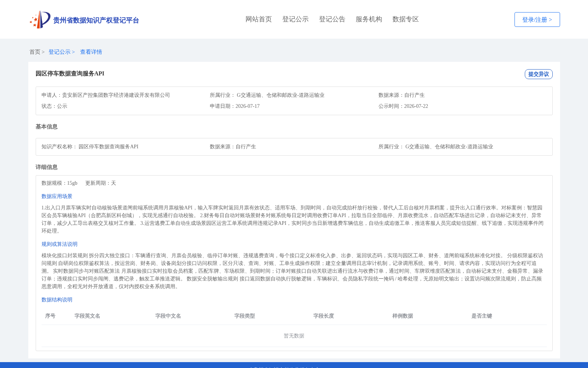Click the 提交异议 button
588x368 pixels.
tap(538, 74)
